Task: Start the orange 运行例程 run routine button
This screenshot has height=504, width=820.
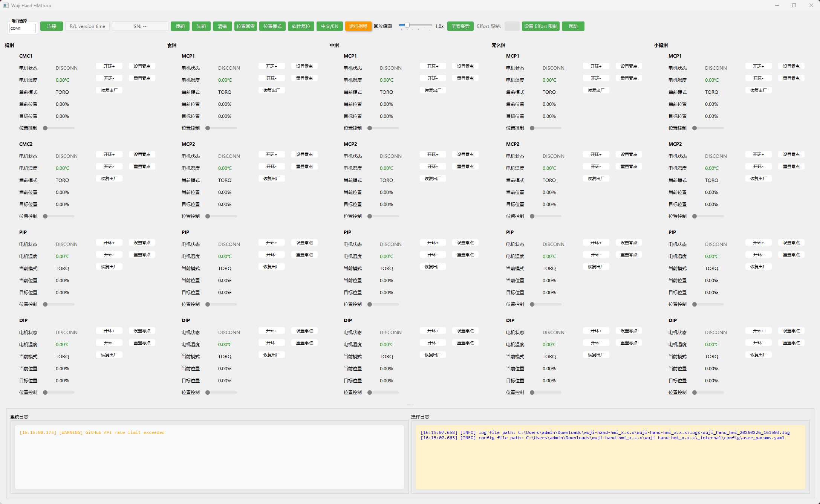Action: [x=358, y=26]
